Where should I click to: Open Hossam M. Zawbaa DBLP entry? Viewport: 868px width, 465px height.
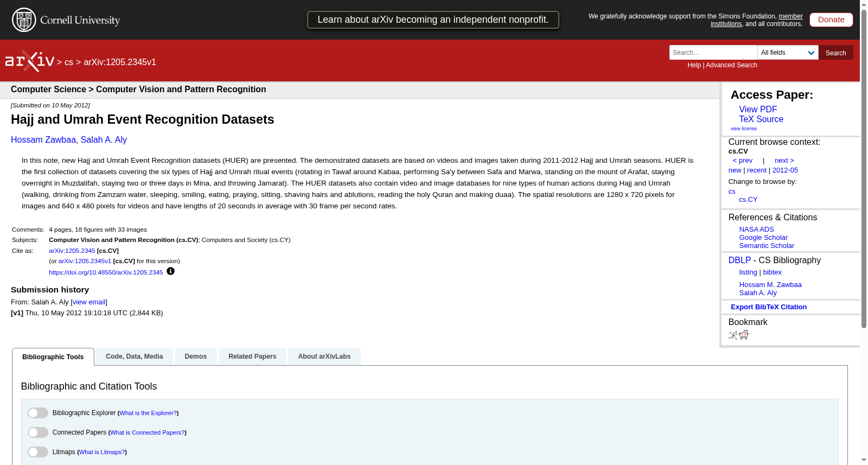[770, 285]
